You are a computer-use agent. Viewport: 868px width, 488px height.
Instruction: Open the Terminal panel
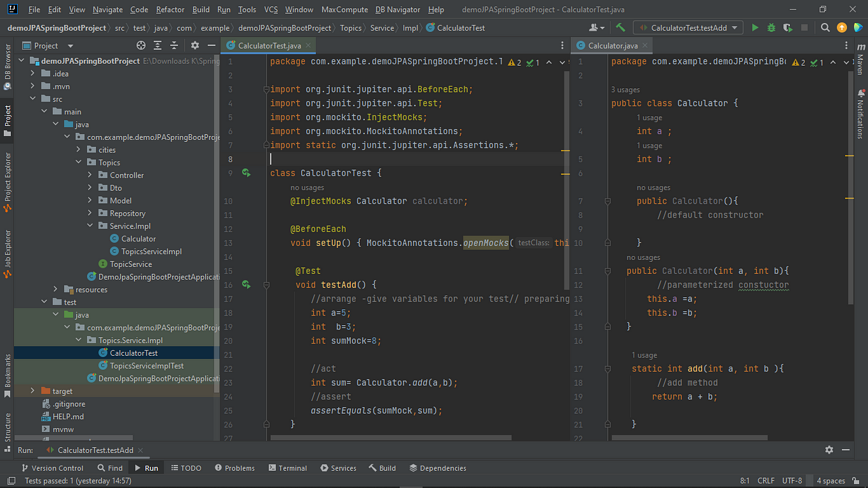click(287, 468)
